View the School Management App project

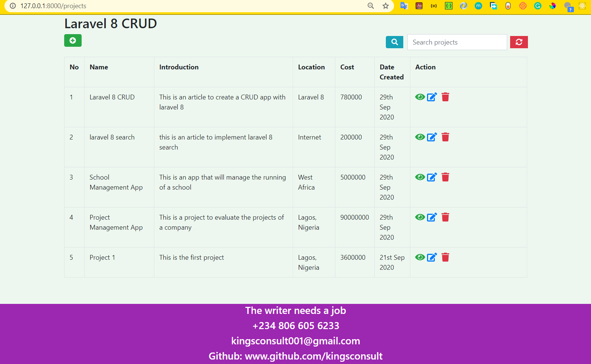[x=420, y=177]
